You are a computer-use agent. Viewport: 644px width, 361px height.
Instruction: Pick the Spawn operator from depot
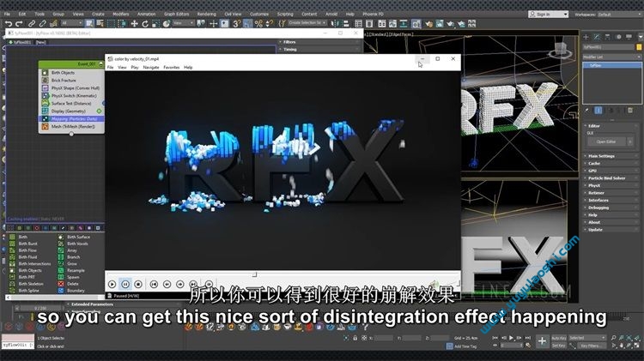pos(73,277)
